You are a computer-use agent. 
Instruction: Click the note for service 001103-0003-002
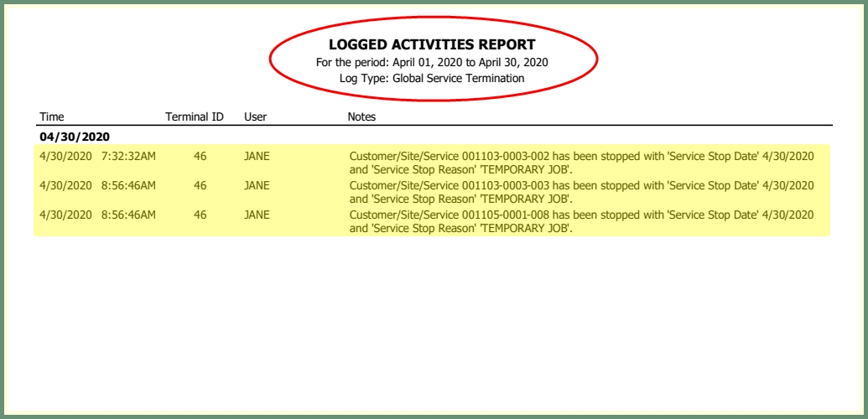click(582, 163)
